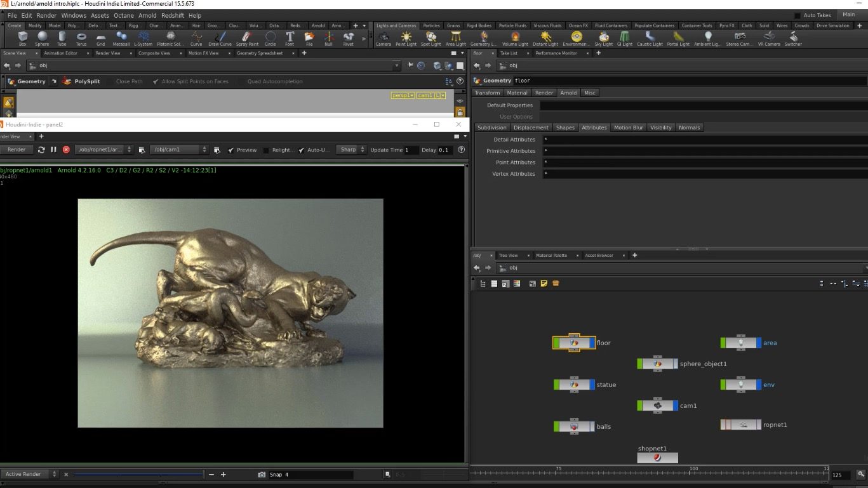Switch to the Material Palette tab

point(551,255)
